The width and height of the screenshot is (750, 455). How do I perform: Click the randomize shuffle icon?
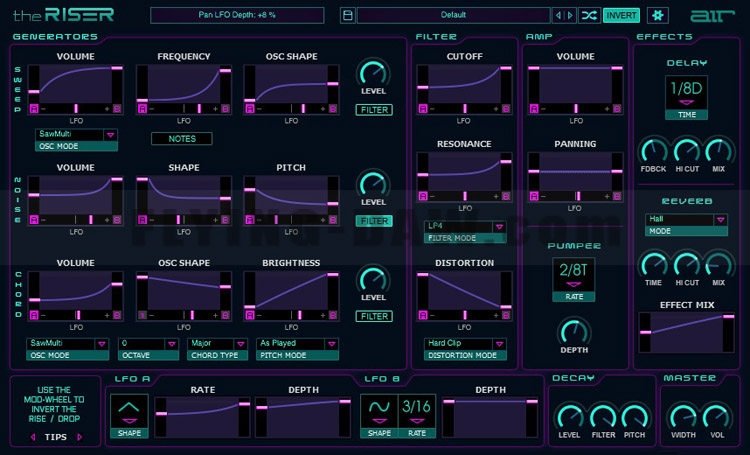pos(589,15)
